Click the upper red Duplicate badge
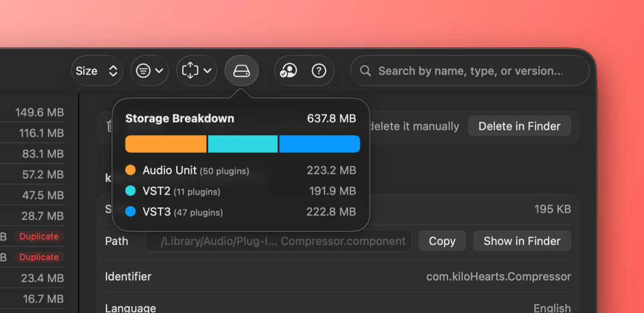Image resolution: width=644 pixels, height=313 pixels. point(39,236)
